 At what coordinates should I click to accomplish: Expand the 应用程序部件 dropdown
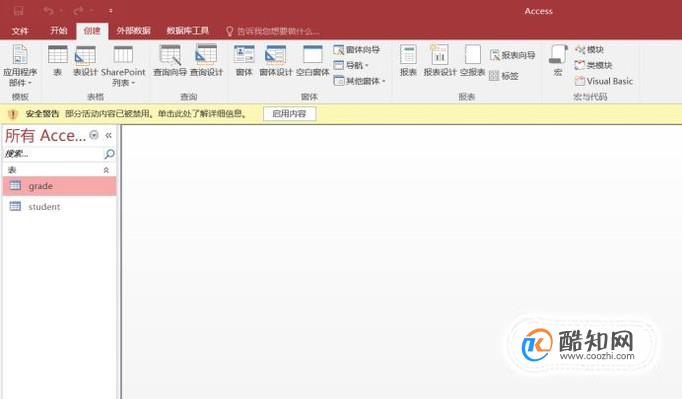(20, 65)
